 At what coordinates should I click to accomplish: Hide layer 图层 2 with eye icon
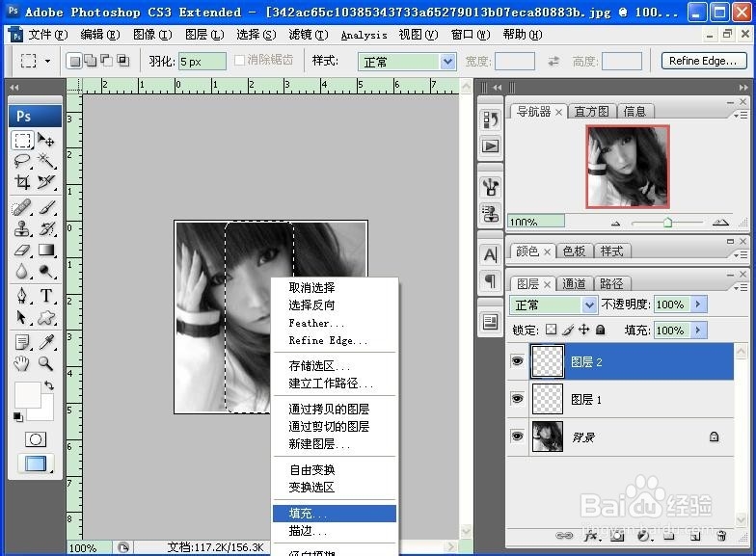[x=517, y=360]
